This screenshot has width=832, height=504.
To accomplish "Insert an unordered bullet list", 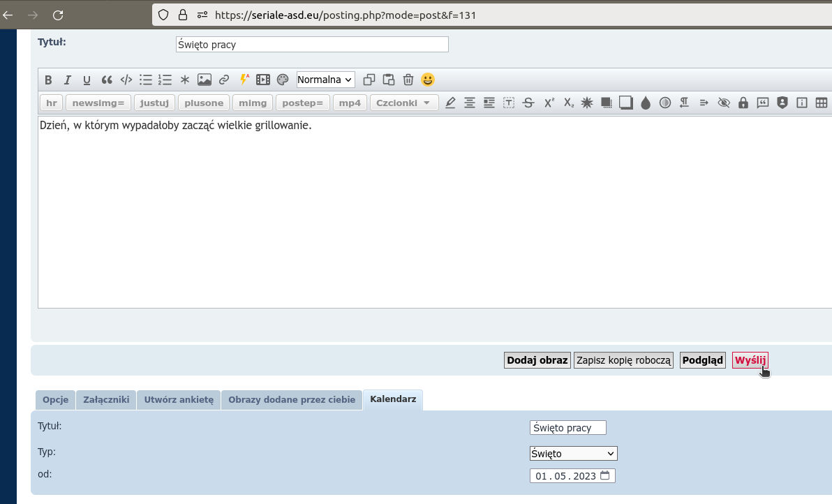I will [x=145, y=80].
